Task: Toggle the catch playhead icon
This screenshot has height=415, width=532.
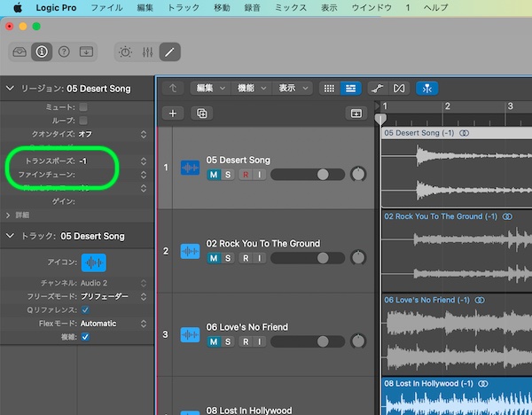Action: click(426, 89)
